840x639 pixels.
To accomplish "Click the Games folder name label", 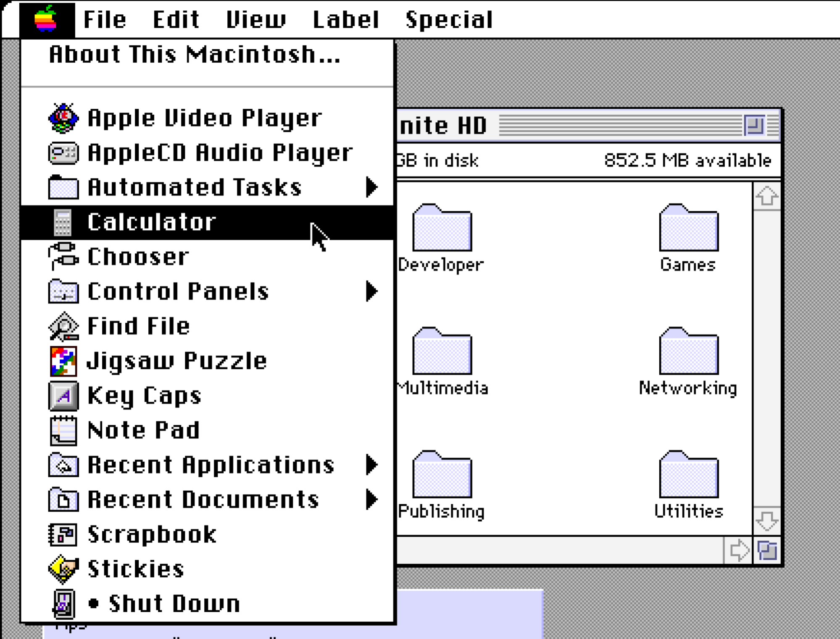I will [688, 265].
